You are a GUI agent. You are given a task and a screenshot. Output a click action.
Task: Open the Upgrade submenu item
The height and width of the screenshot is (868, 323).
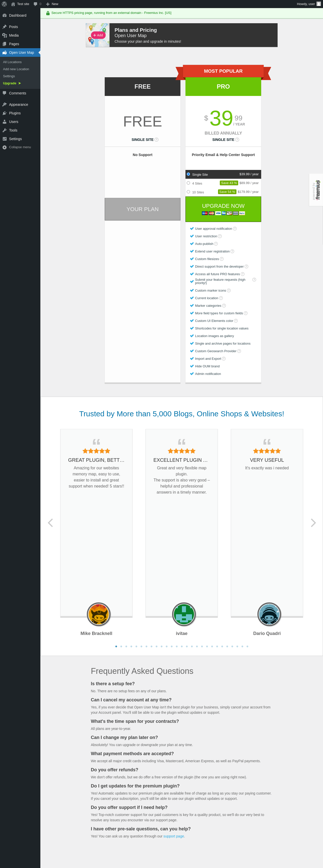(12, 83)
